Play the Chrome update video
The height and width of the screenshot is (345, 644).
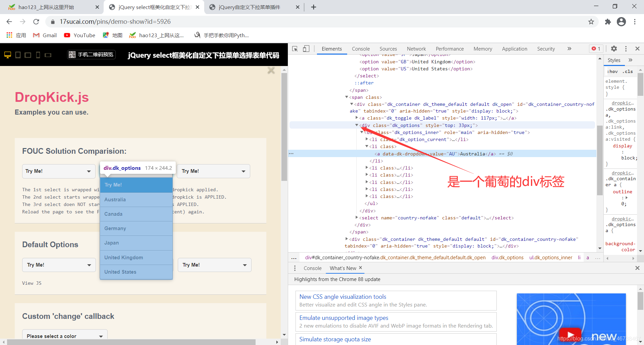click(570, 334)
